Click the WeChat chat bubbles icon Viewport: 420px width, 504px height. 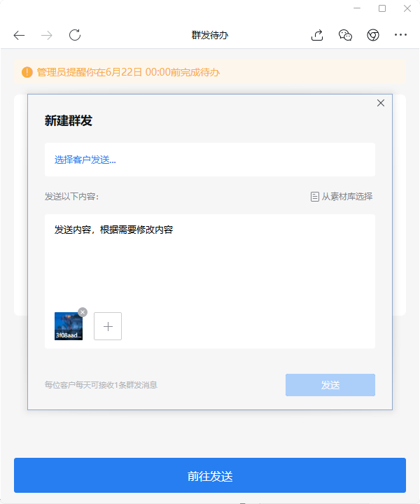click(x=345, y=35)
